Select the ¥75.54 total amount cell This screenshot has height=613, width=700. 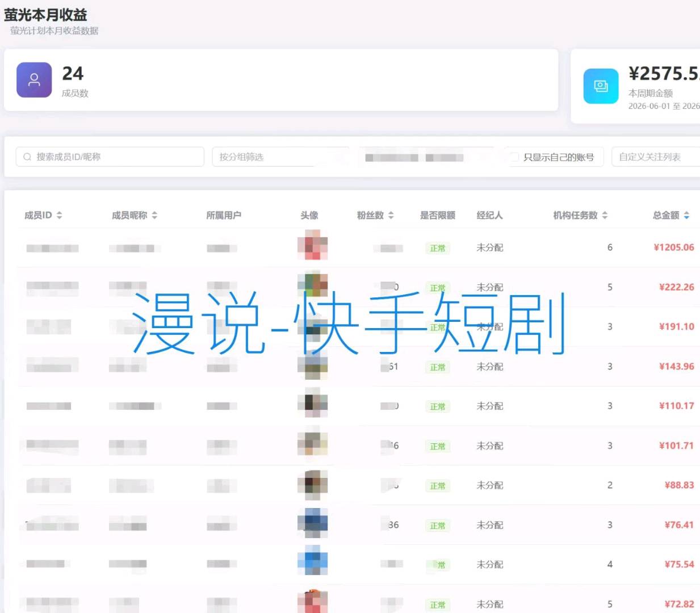pos(680,564)
